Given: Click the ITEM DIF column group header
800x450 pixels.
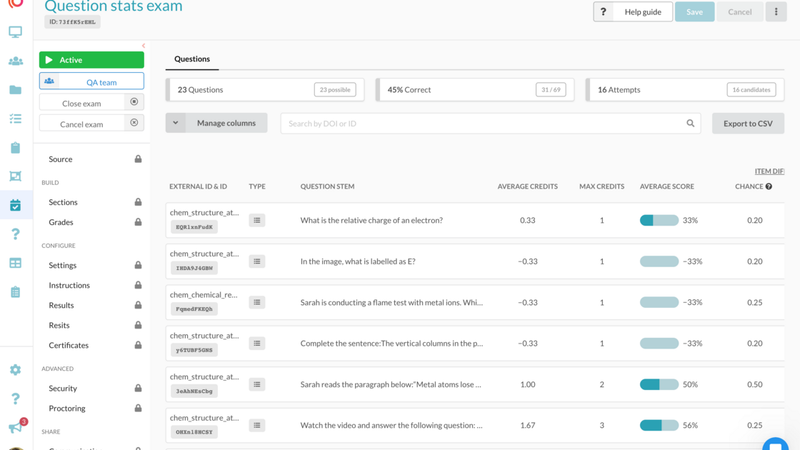Looking at the screenshot, I should point(769,171).
